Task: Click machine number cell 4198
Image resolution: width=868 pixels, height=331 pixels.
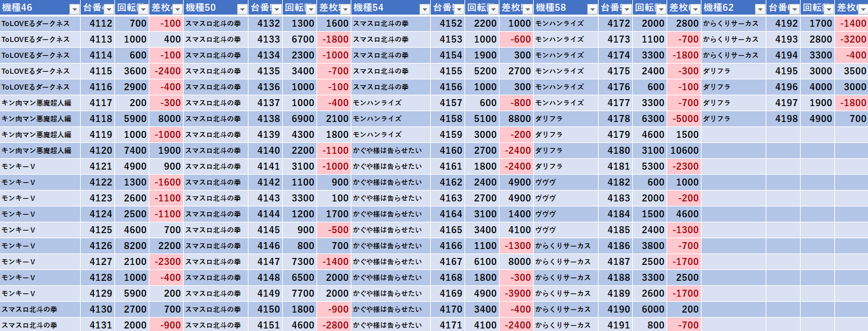Action: [x=783, y=119]
